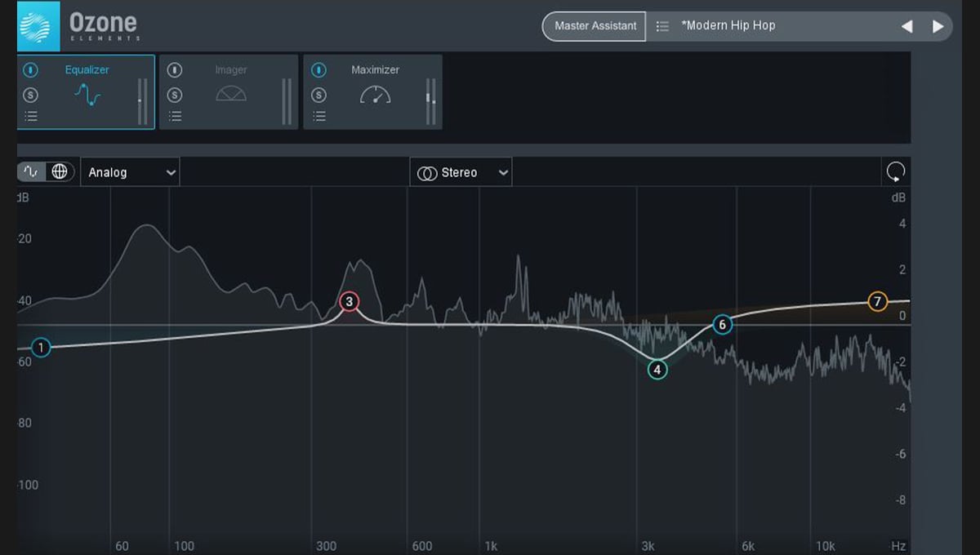The image size is (980, 555).
Task: Switch to the Equalizer module tab
Action: [x=86, y=91]
